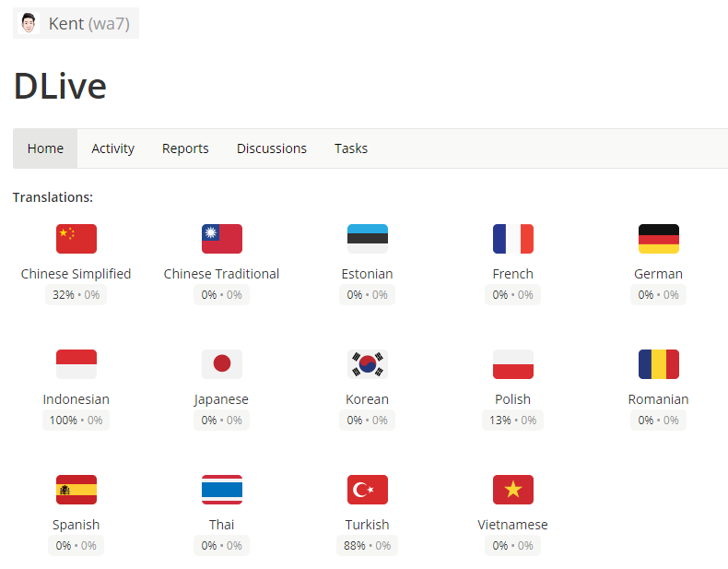728x569 pixels.
Task: Click the French language name
Action: tap(513, 274)
